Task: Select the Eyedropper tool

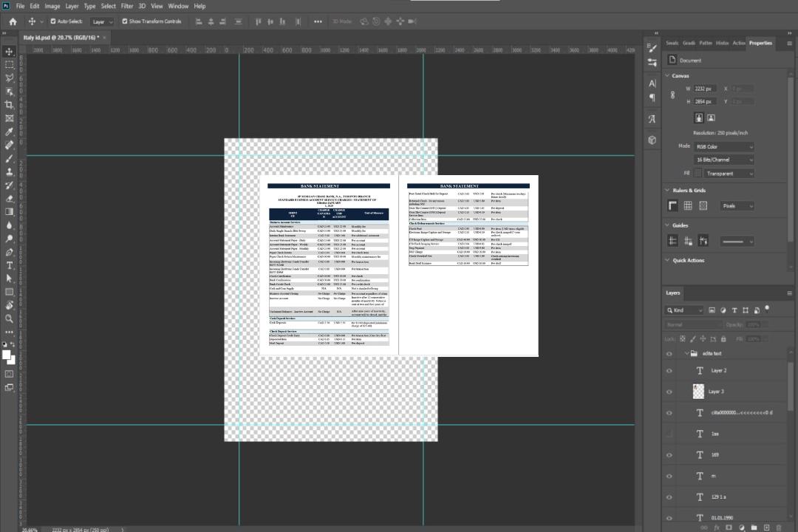Action: click(9, 132)
